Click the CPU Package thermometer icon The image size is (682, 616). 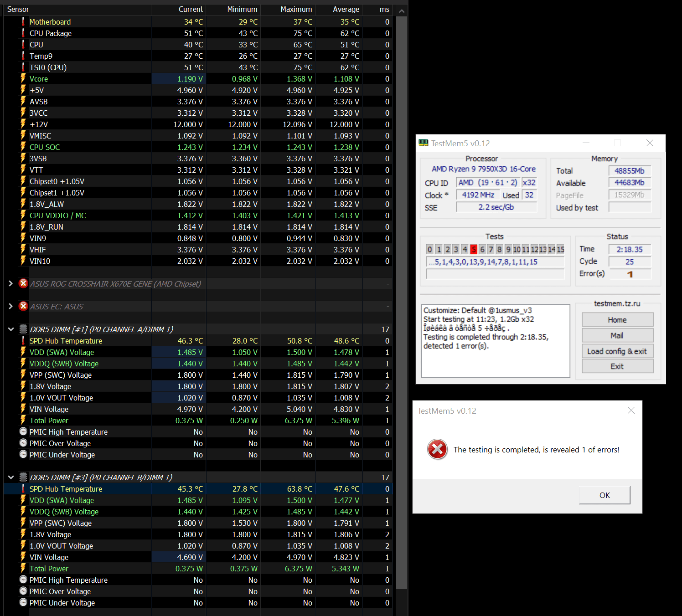point(23,33)
